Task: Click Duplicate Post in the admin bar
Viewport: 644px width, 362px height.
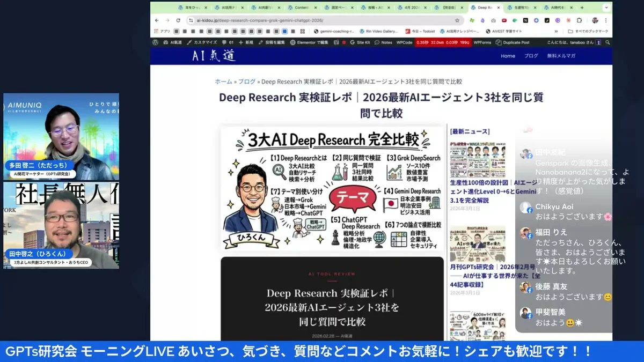Action: pyautogui.click(x=516, y=42)
